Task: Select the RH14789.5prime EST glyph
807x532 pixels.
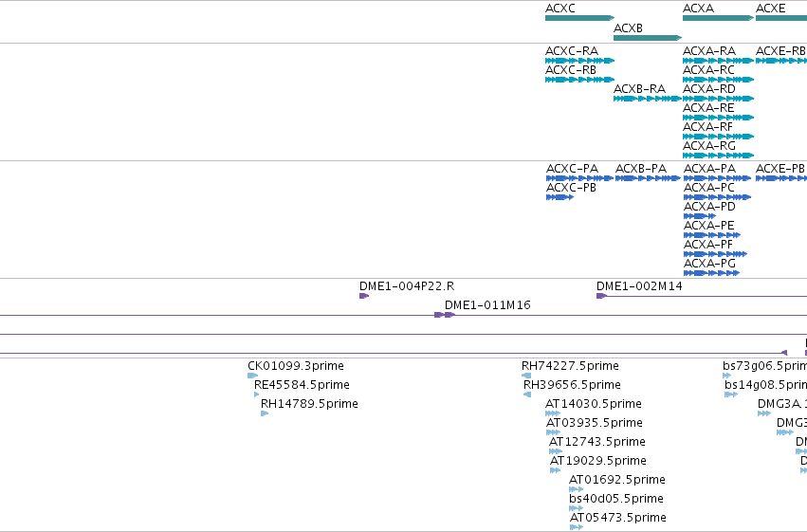Action: pyautogui.click(x=265, y=413)
